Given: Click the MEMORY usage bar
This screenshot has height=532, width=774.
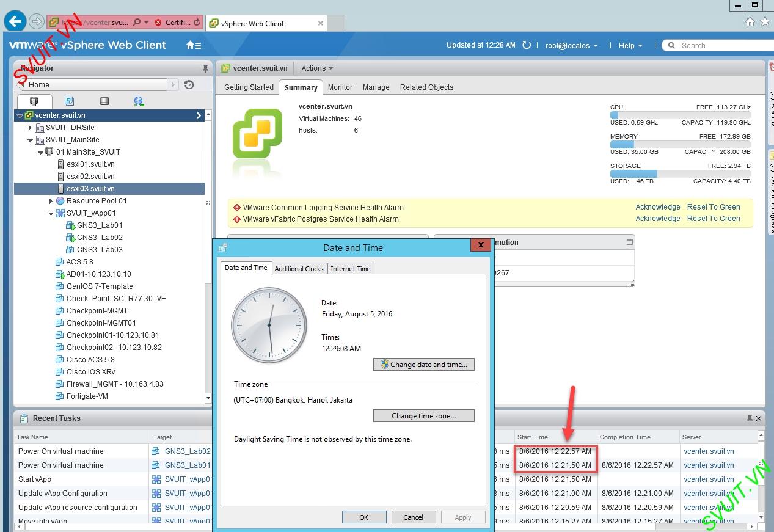Looking at the screenshot, I should [x=680, y=144].
